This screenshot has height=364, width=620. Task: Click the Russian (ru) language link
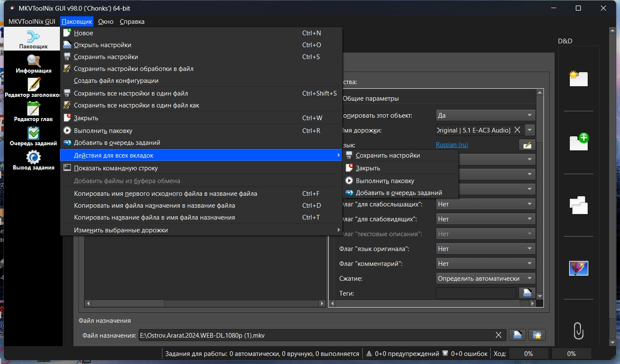pos(452,145)
